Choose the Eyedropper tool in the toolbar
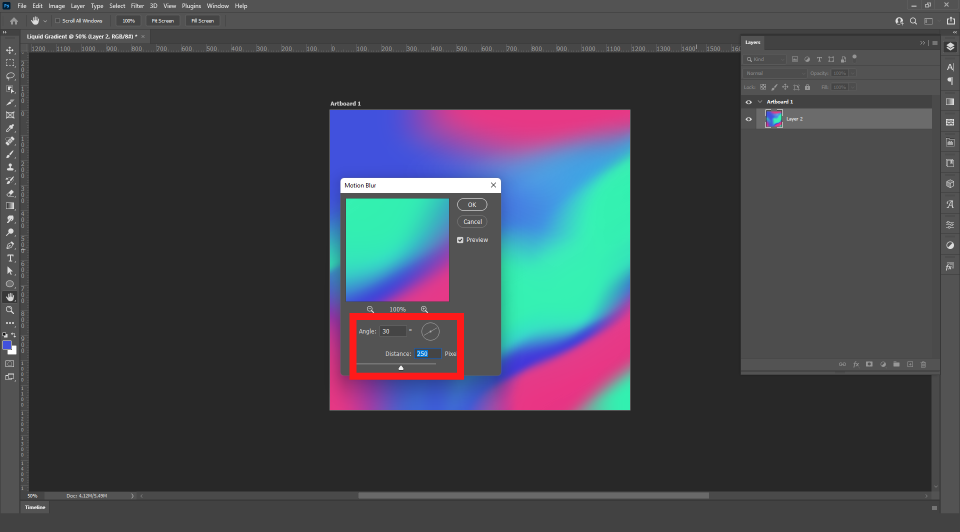The height and width of the screenshot is (532, 960). pyautogui.click(x=10, y=128)
